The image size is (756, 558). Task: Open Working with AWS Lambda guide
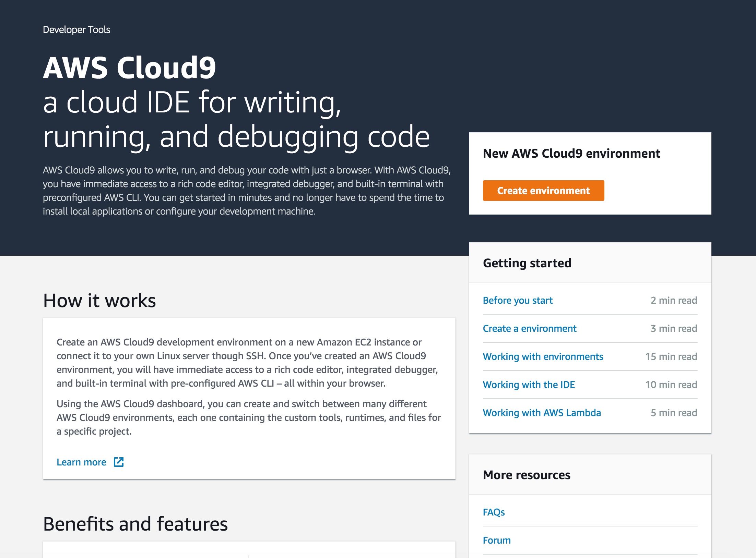click(x=542, y=413)
